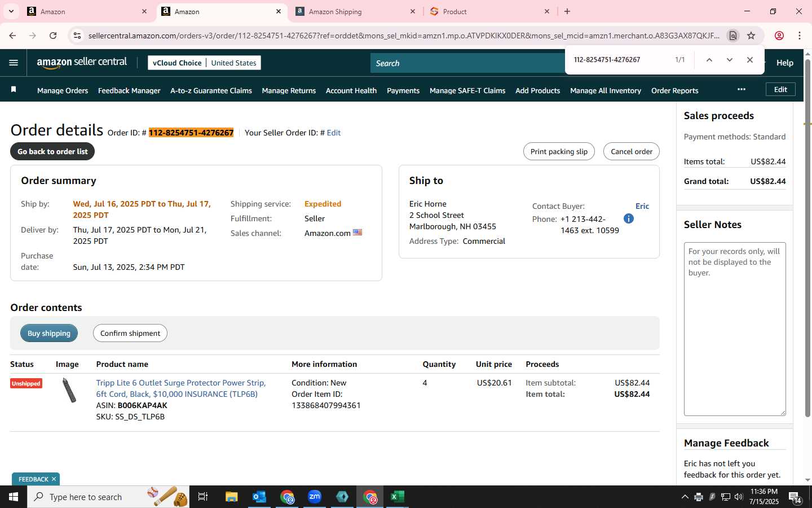Open Outlook from the taskbar
This screenshot has height=508, width=812.
(259, 497)
